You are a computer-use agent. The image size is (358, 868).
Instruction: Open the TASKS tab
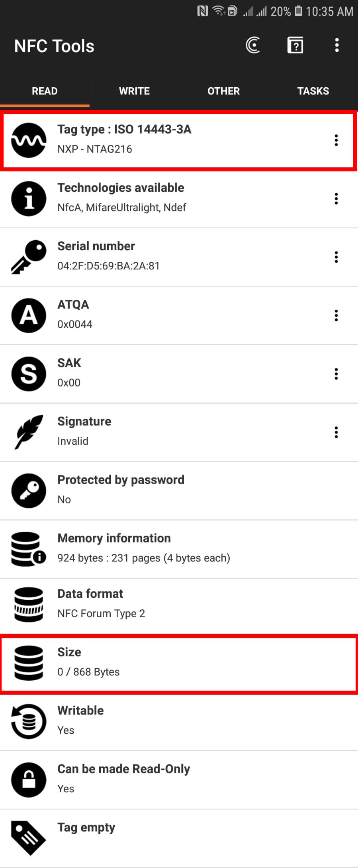(x=313, y=91)
